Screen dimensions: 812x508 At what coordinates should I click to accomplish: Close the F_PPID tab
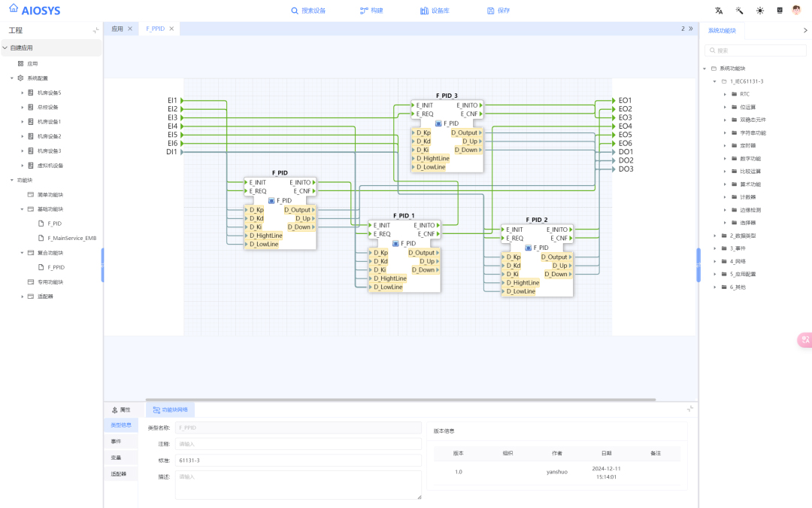click(x=171, y=29)
